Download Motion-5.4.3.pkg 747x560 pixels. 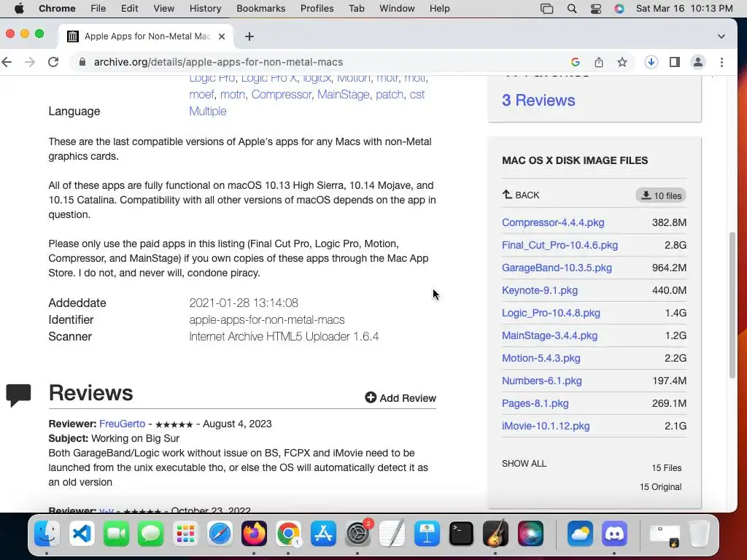click(x=541, y=358)
